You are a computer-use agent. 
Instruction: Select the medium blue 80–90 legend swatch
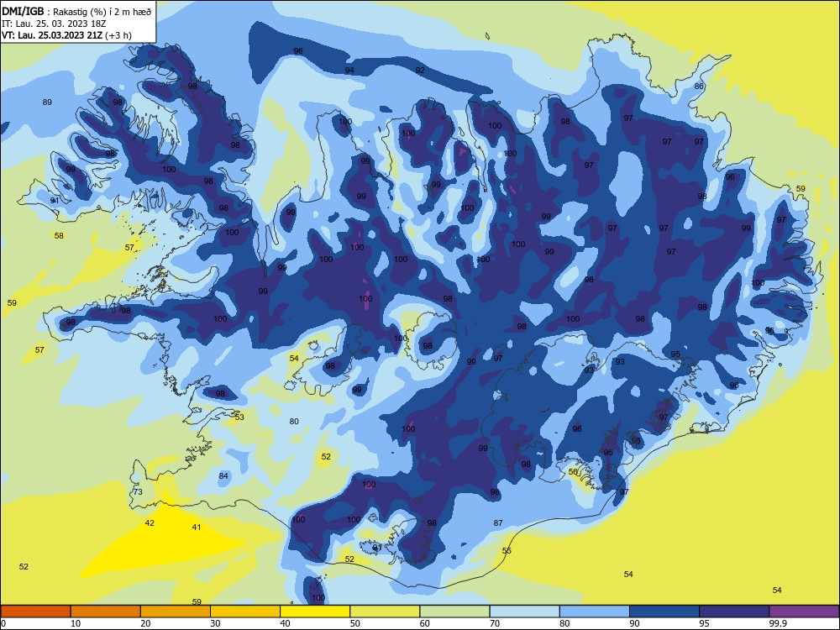pyautogui.click(x=595, y=612)
